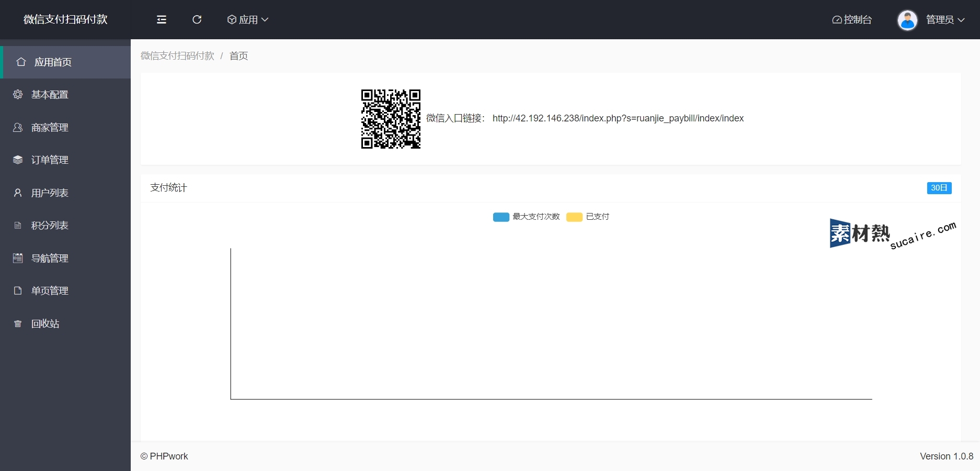This screenshot has width=980, height=471.
Task: Click the 已支付 legend label
Action: pyautogui.click(x=598, y=217)
